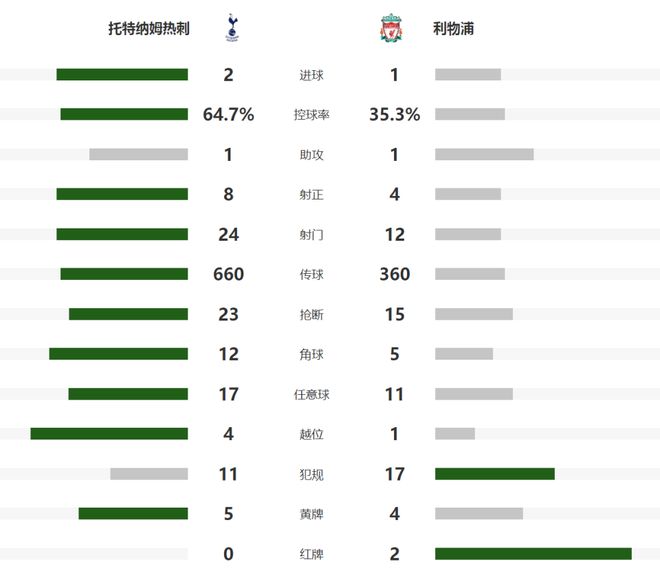Select the 角球 stat label

[312, 354]
